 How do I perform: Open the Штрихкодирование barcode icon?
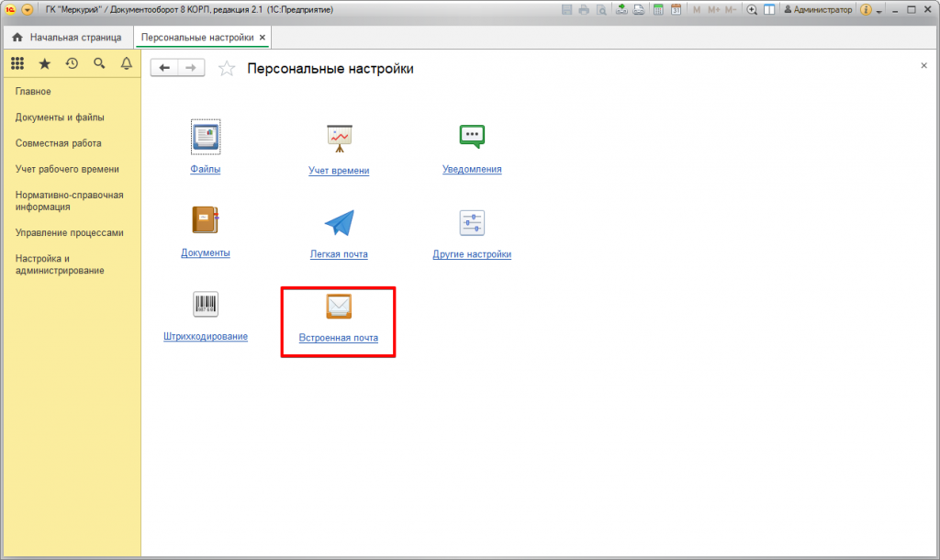tap(206, 305)
